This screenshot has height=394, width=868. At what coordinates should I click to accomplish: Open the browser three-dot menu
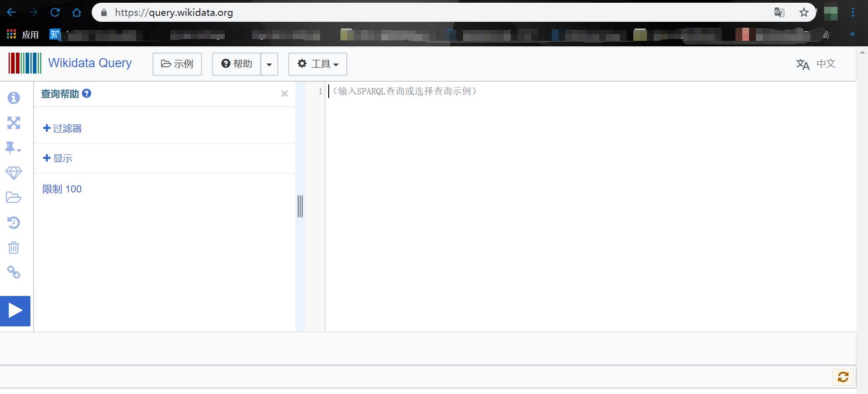tap(853, 12)
